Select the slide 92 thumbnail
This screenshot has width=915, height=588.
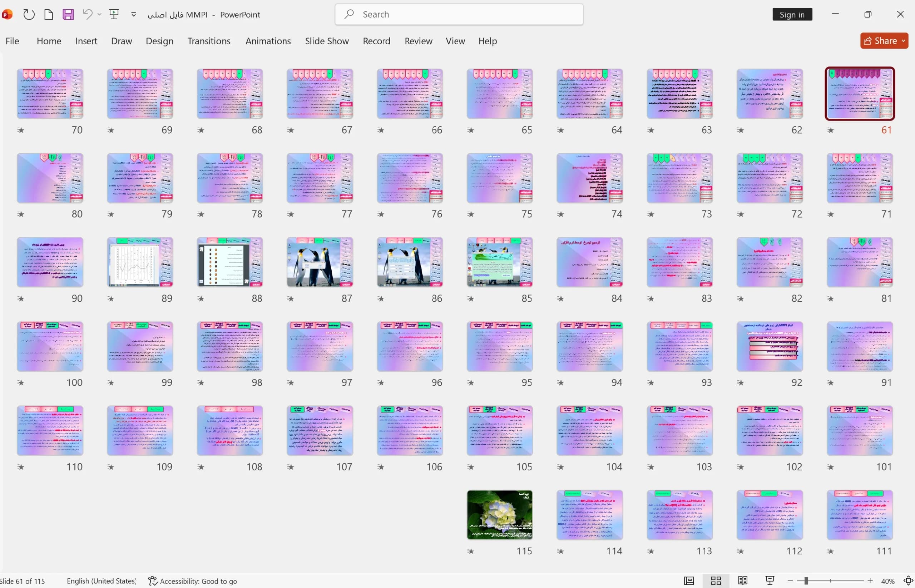point(770,346)
